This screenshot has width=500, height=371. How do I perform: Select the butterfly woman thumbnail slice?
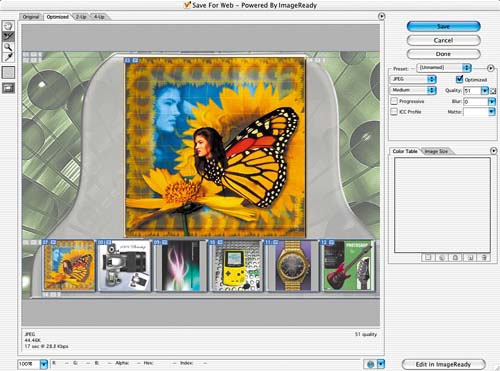point(69,265)
